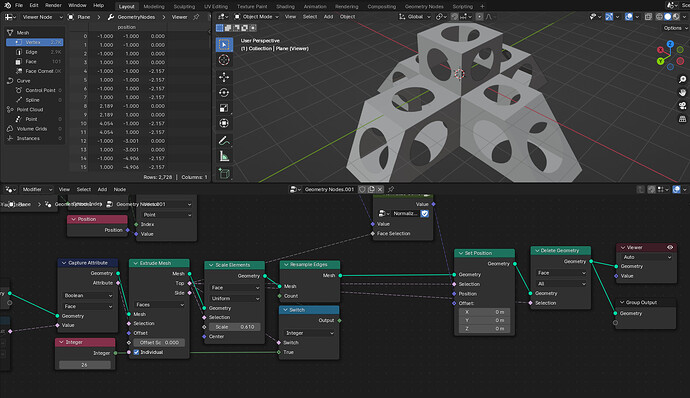Toggle snapping magnet in viewport header
The width and height of the screenshot is (690, 398).
pyautogui.click(x=455, y=17)
